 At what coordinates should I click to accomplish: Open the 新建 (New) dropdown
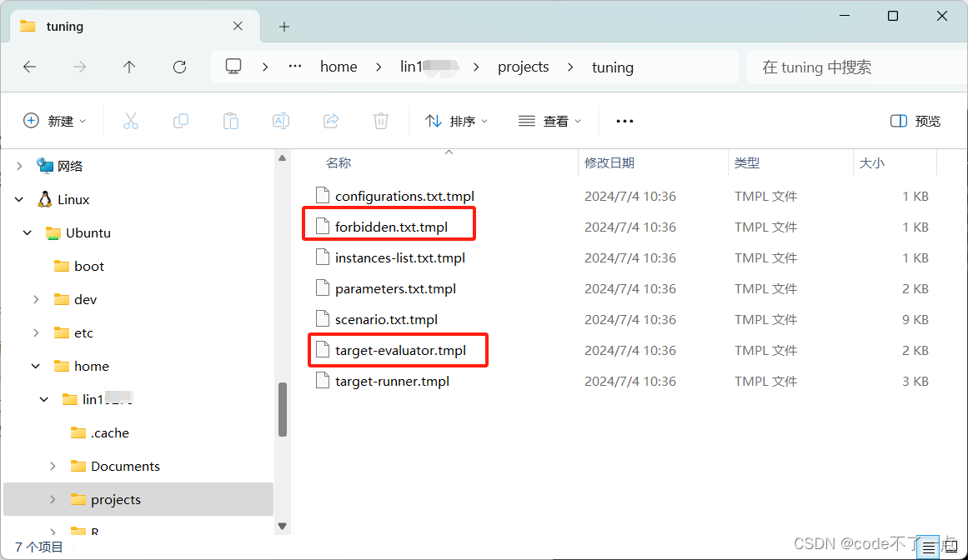tap(55, 120)
